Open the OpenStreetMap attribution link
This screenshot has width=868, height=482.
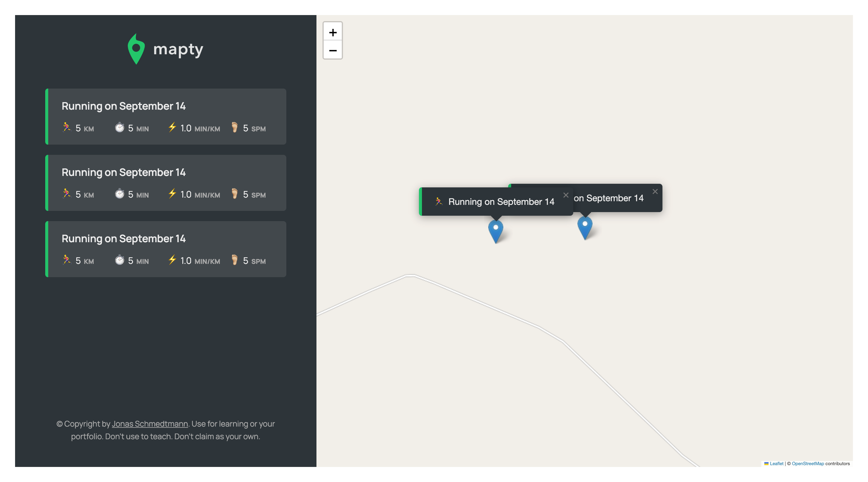click(x=808, y=464)
